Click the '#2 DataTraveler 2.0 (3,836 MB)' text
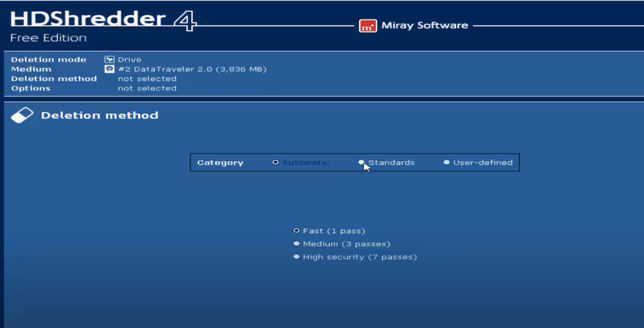Image resolution: width=644 pixels, height=328 pixels. pos(192,69)
